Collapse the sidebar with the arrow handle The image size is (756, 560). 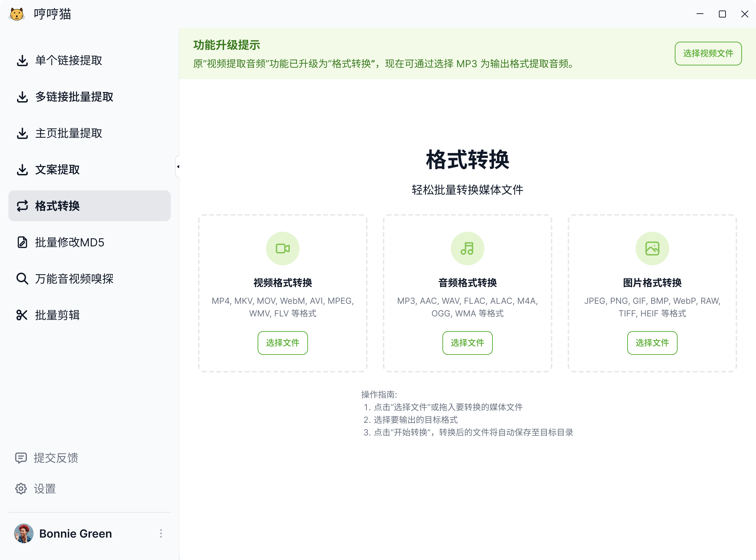(178, 166)
